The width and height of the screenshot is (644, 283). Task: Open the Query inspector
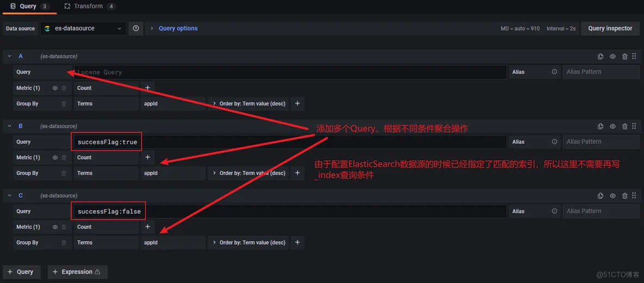tap(610, 28)
